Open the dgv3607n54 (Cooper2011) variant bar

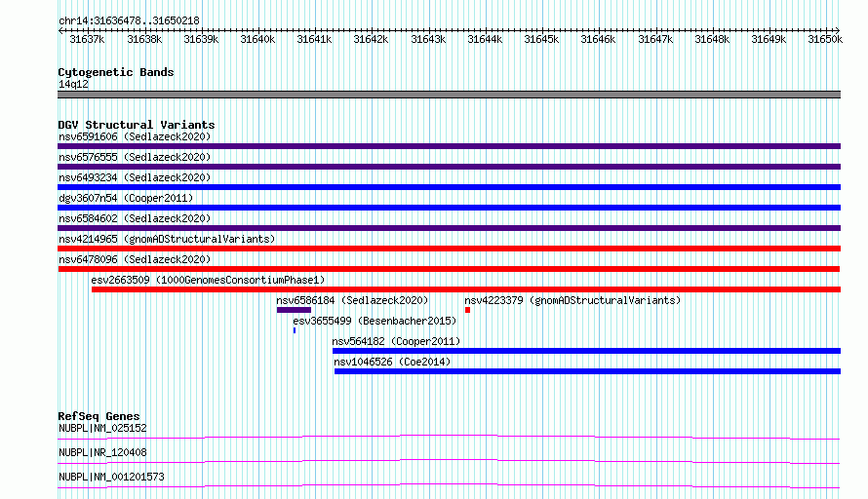tap(449, 208)
